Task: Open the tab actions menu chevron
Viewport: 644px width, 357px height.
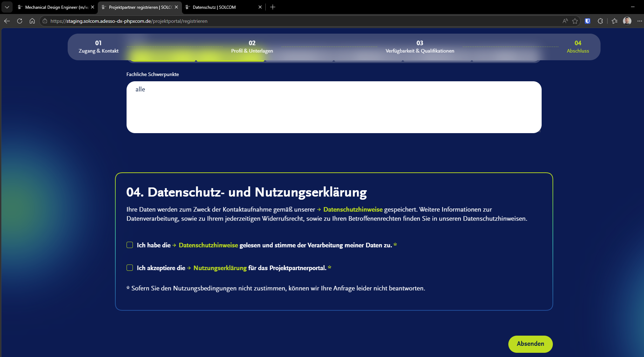Action: coord(7,7)
